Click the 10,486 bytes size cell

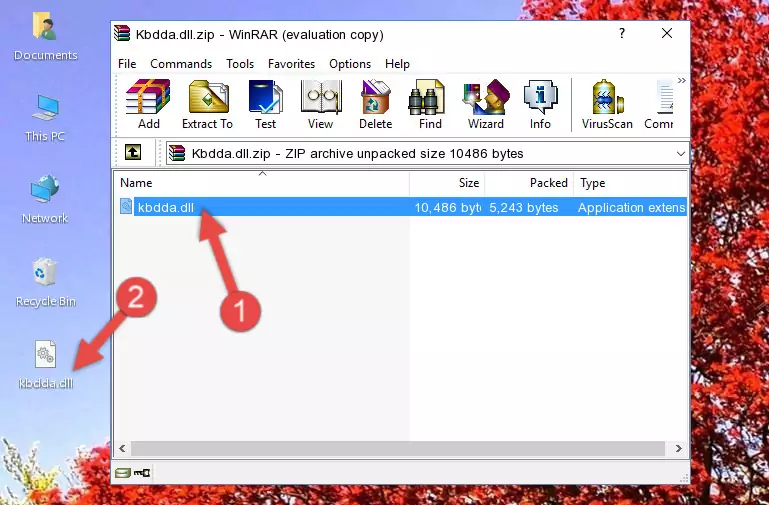pos(447,208)
